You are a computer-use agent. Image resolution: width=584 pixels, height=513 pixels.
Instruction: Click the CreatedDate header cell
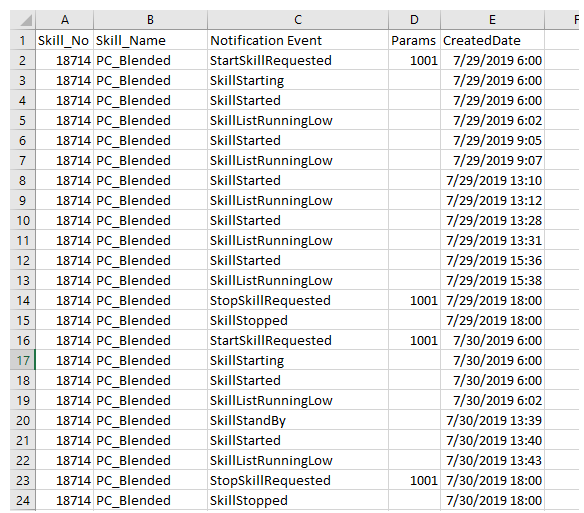pyautogui.click(x=492, y=40)
